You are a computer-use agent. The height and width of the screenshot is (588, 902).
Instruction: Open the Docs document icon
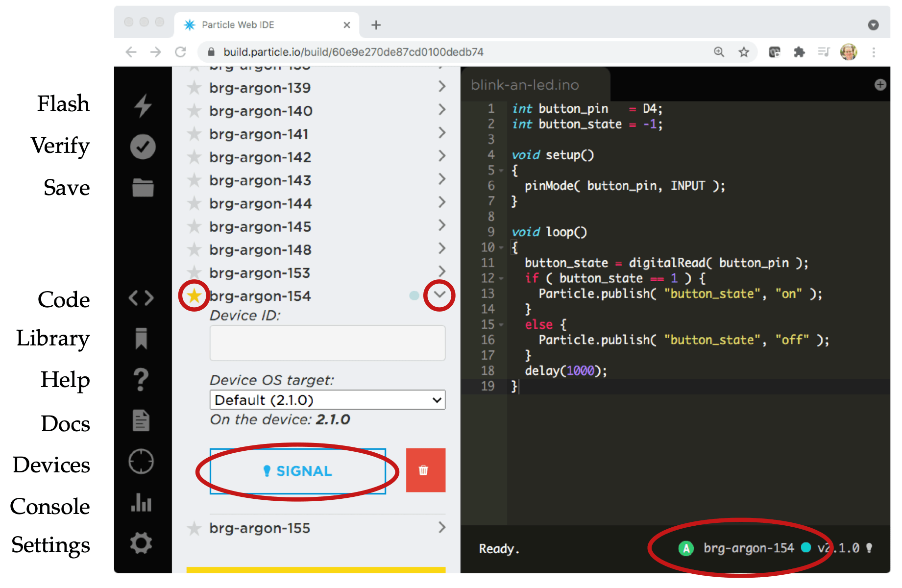point(141,420)
